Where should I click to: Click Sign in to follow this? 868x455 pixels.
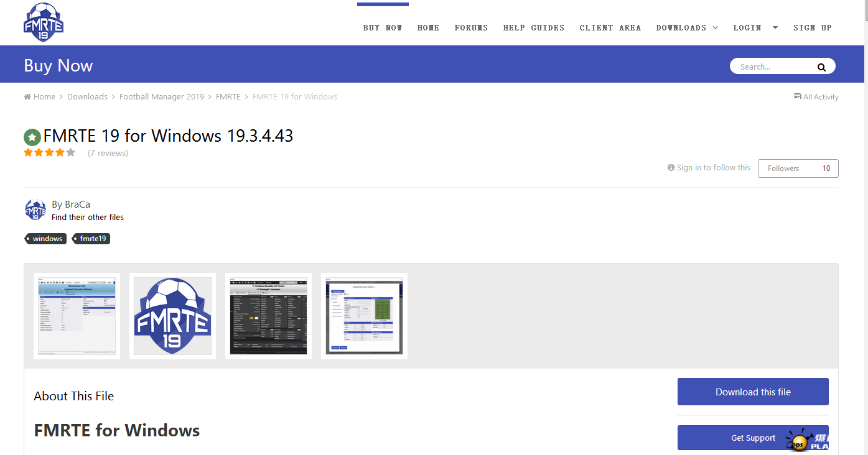tap(709, 167)
